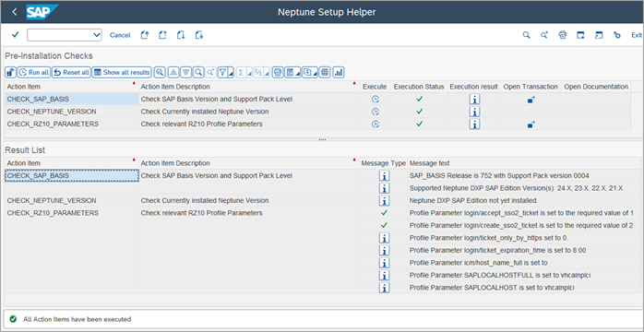
Task: Click info icon for Supported Neptune DXP versions message
Action: coord(384,188)
